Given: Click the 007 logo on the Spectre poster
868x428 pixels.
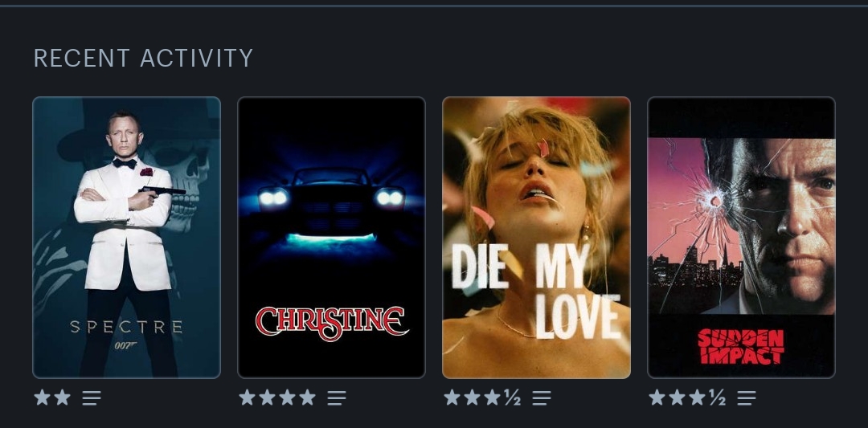Looking at the screenshot, I should 126,346.
